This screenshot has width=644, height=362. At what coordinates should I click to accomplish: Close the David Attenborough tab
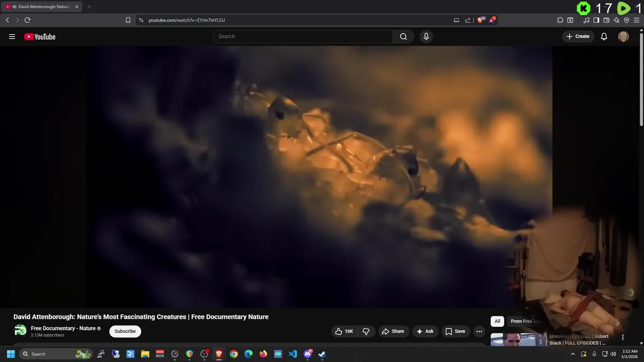tap(76, 7)
